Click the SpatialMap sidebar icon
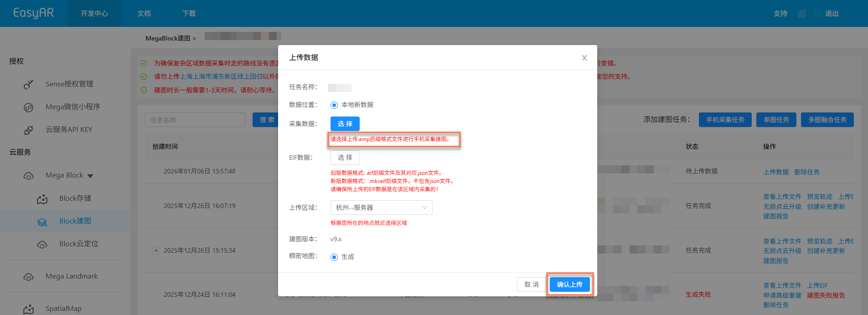This screenshot has width=868, height=315. [29, 309]
